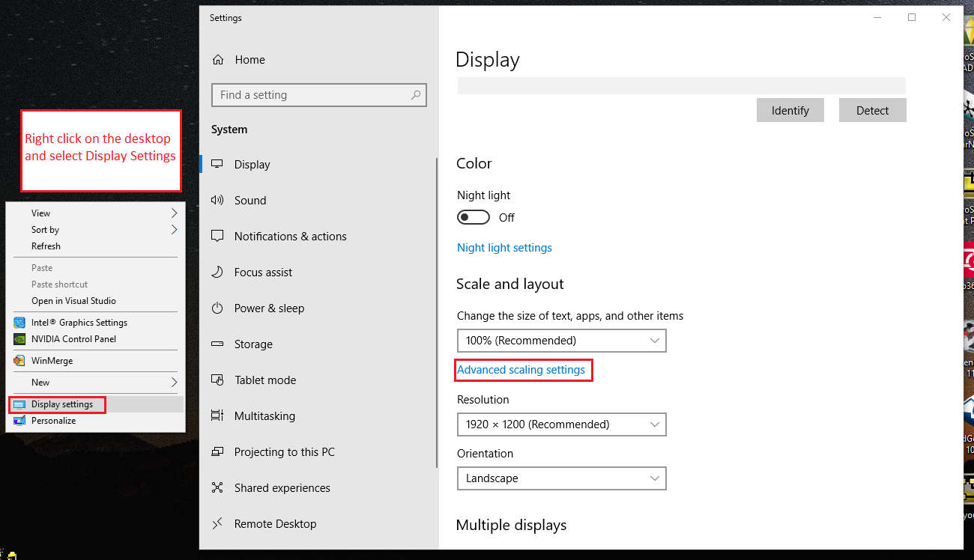Select the Sound speaker icon

click(x=218, y=201)
